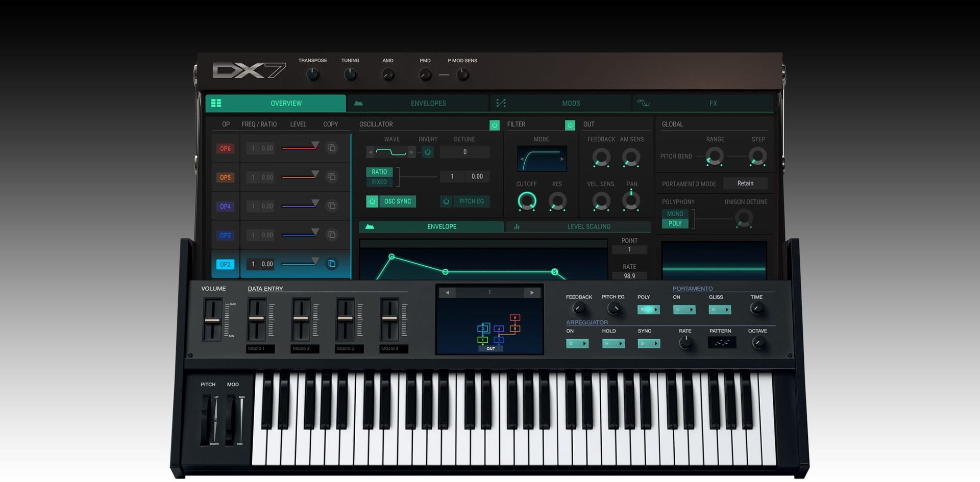Image resolution: width=980 pixels, height=482 pixels.
Task: Click the Macro 1 data entry slider
Action: tap(257, 319)
